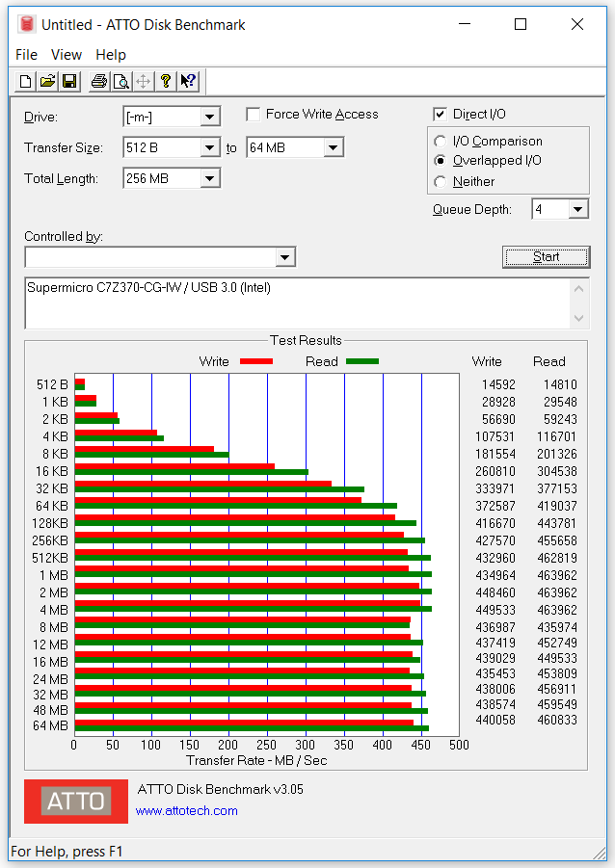
Task: Click the 64 MB row label in chart
Action: pos(51,725)
